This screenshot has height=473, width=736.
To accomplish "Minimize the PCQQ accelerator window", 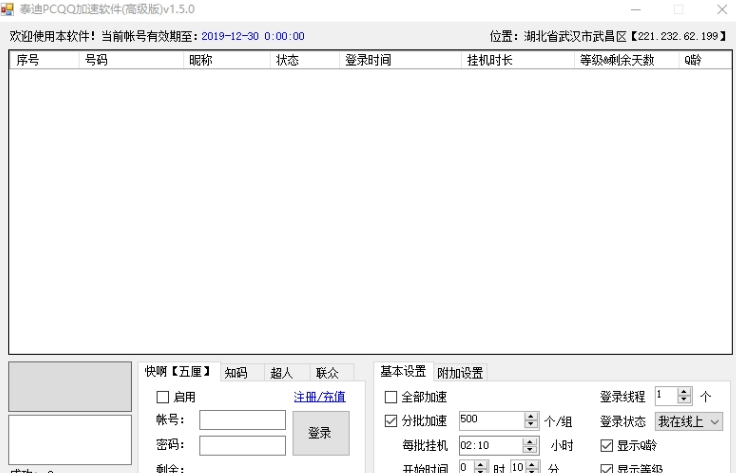I will point(636,9).
